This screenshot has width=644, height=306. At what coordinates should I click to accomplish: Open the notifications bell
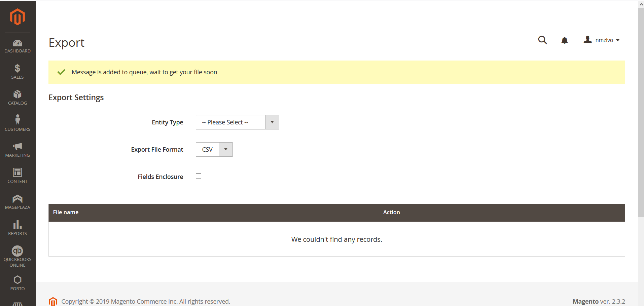[x=564, y=40]
